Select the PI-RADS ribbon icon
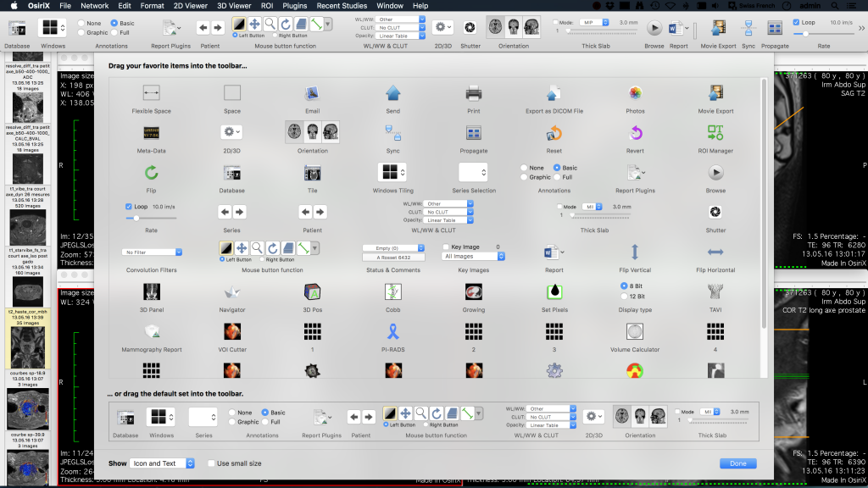868x488 pixels. (392, 331)
